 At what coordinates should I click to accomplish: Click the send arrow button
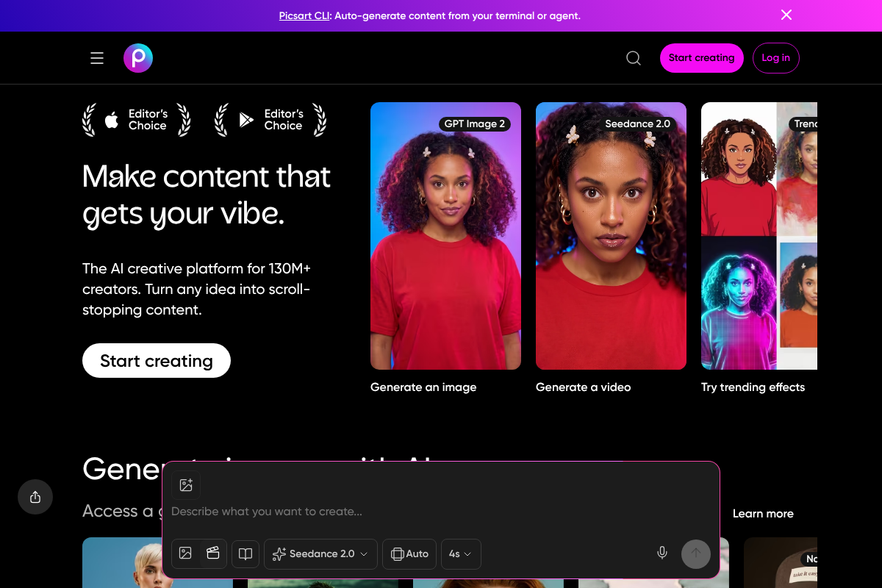click(x=696, y=554)
